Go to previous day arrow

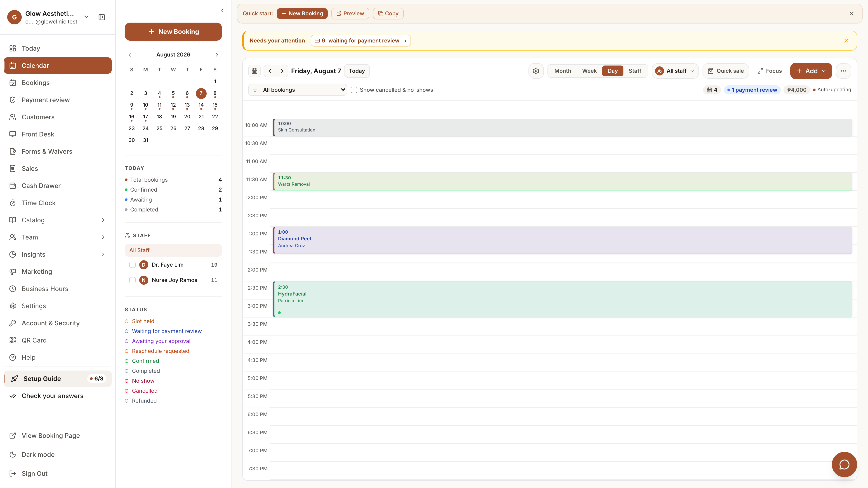(270, 71)
